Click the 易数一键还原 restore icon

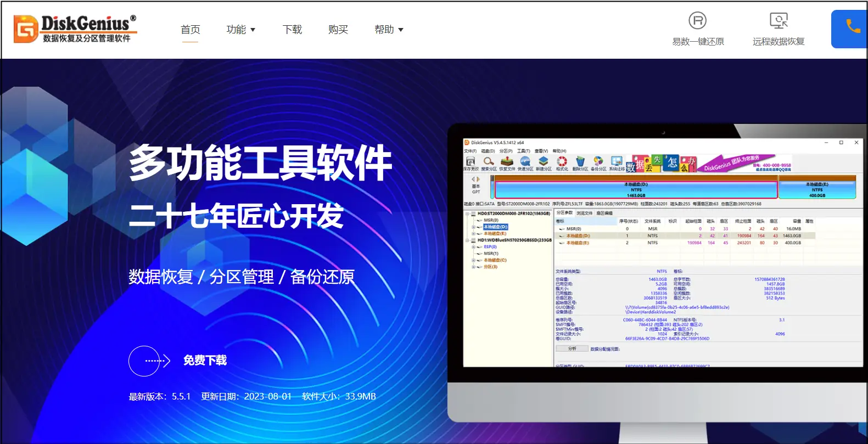[x=698, y=21]
